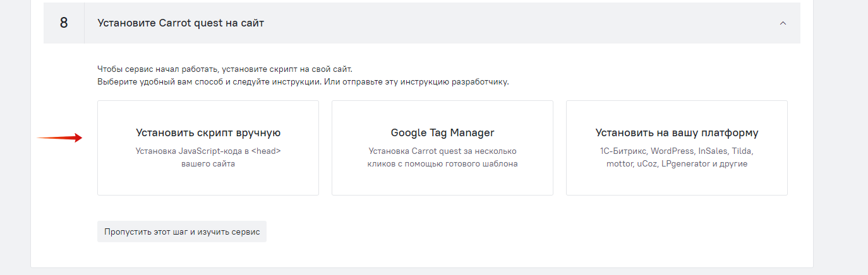Click 'Установка Carrot quest за несколько' text line

click(442, 151)
